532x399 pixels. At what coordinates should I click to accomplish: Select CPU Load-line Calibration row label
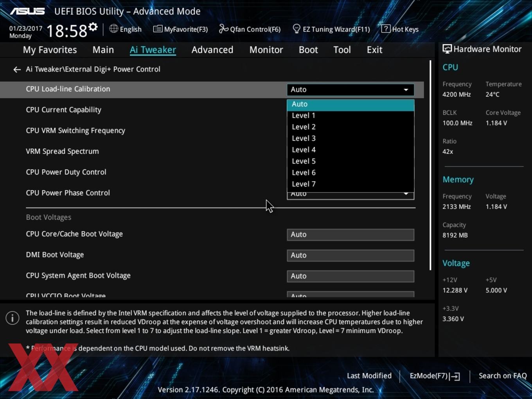(x=68, y=89)
